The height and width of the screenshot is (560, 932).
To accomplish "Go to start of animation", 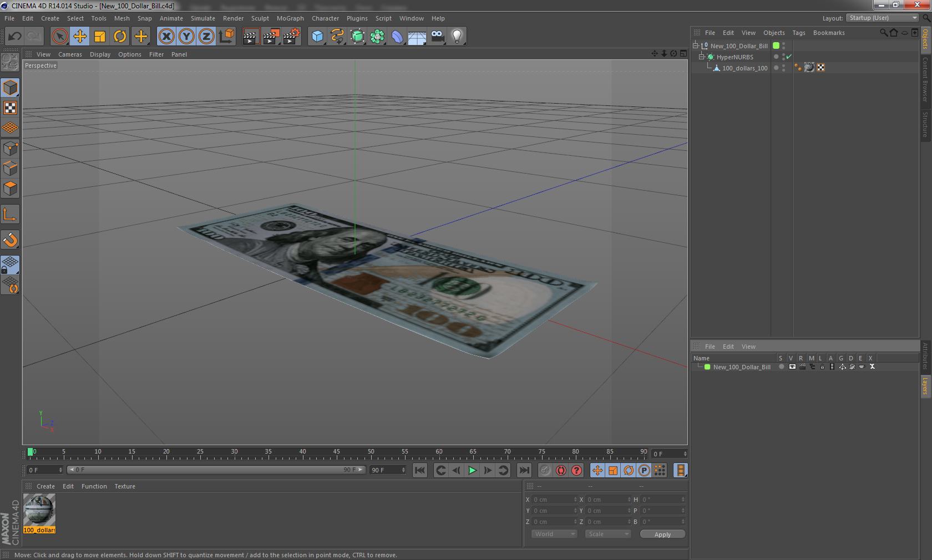I will (420, 470).
